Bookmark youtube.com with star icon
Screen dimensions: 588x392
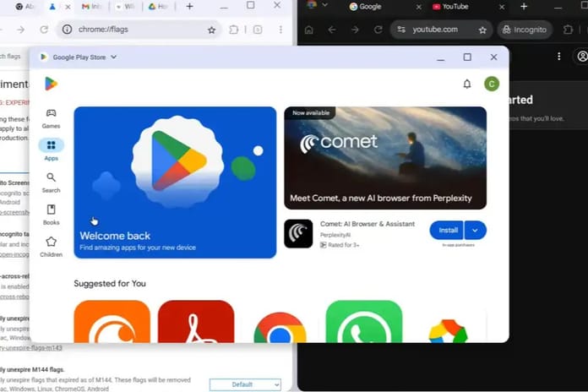[482, 30]
